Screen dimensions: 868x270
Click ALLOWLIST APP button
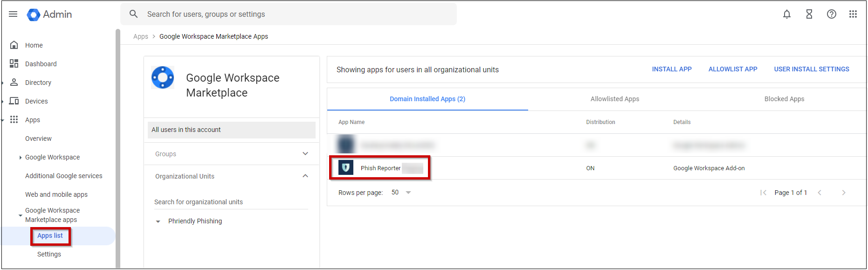coord(733,69)
